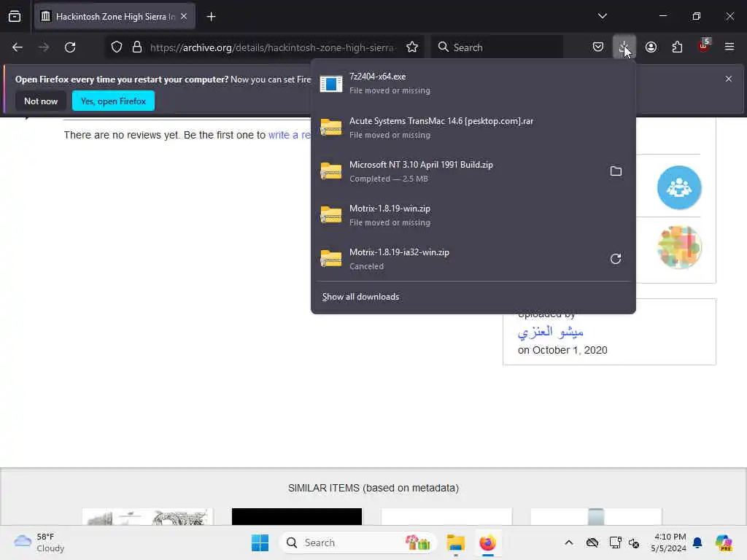Open the sketch-style first similar item thumbnail

(147, 517)
